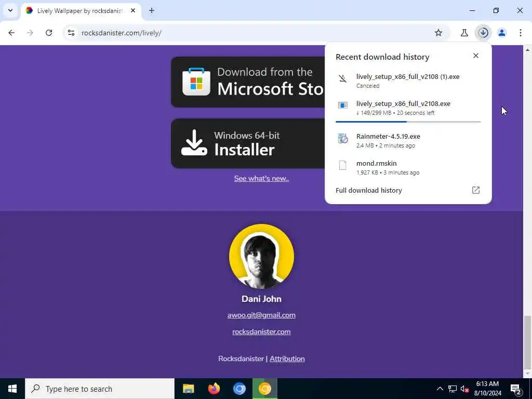
Task: Open the rocksdanister.com link
Action: coord(261,332)
